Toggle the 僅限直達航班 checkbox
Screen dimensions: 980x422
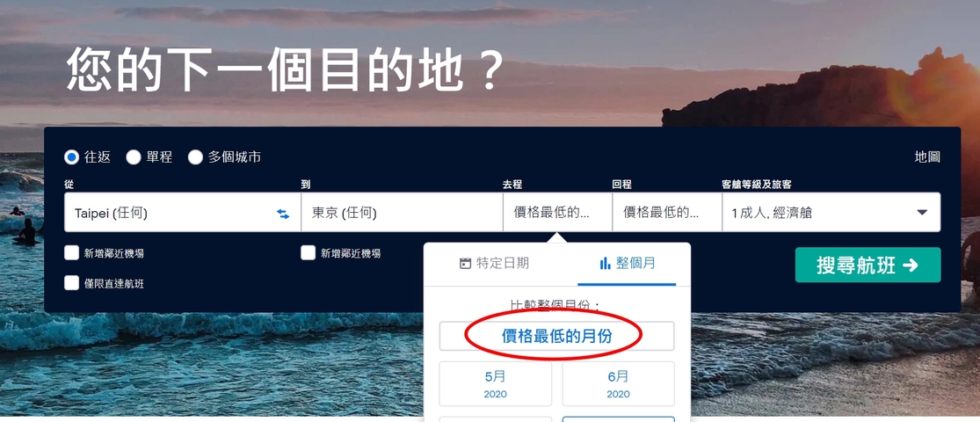(71, 283)
